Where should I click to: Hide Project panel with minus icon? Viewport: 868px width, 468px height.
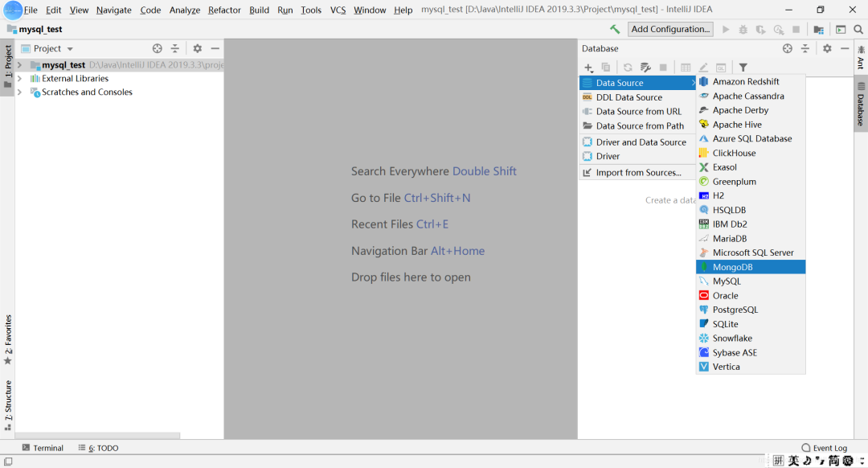click(215, 49)
